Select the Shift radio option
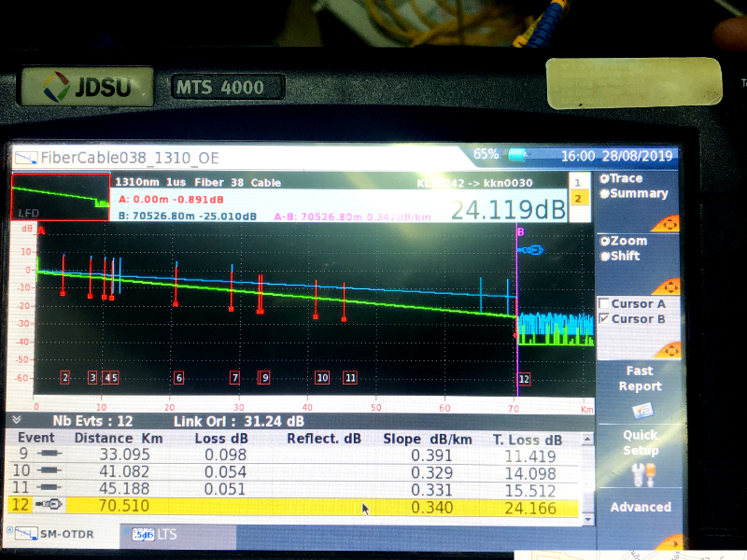 pos(620,256)
